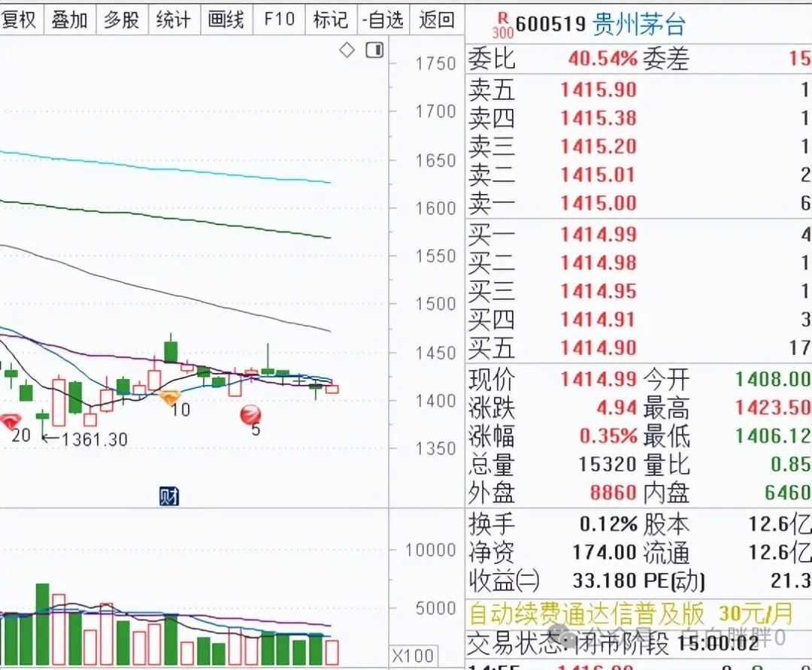Click the 委比 value 40.54%
The width and height of the screenshot is (812, 670).
(602, 59)
